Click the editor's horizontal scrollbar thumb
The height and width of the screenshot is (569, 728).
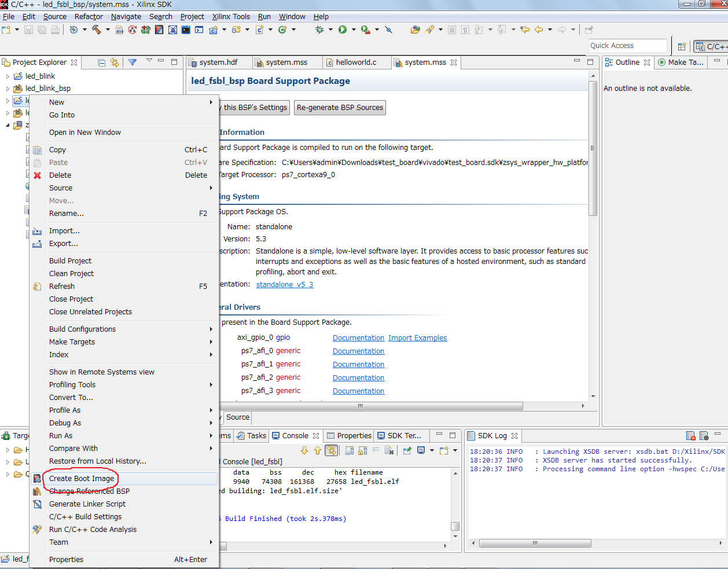coord(360,406)
